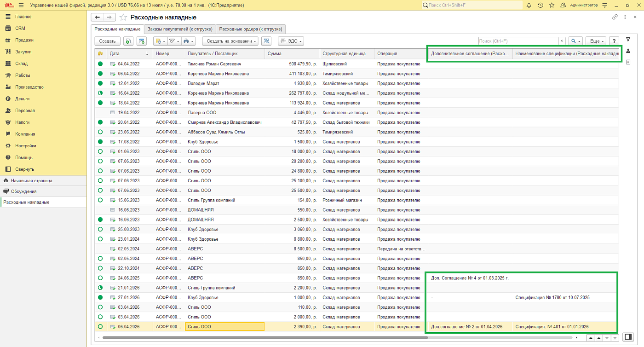Select the Лаверна ООО row
644x347 pixels.
tap(356, 112)
